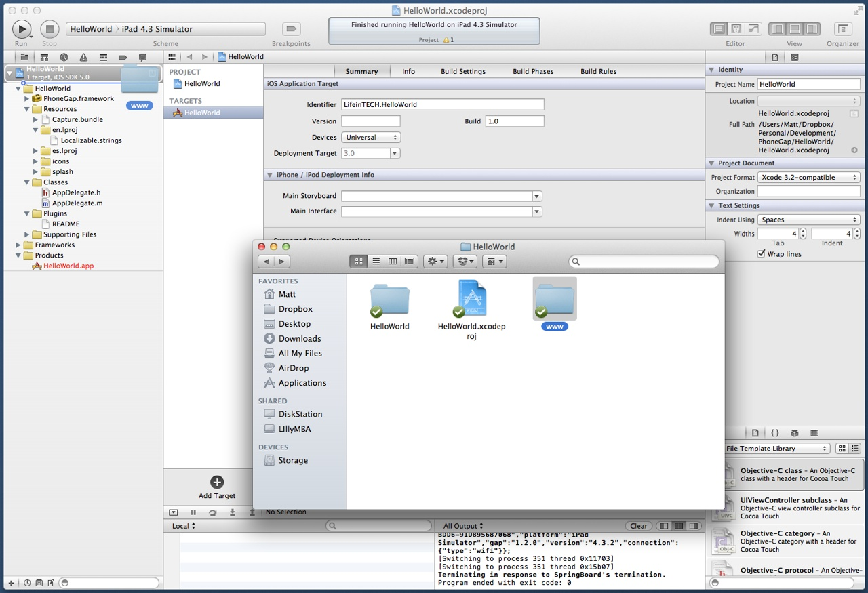Image resolution: width=868 pixels, height=593 pixels.
Task: Click the Identifier text field
Action: pos(442,105)
